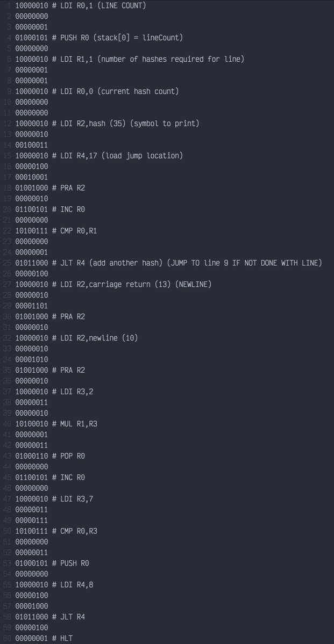Click the 'LDI R2,newline (10)' line
Screen dimensions: 334x644
pyautogui.click(x=76, y=338)
